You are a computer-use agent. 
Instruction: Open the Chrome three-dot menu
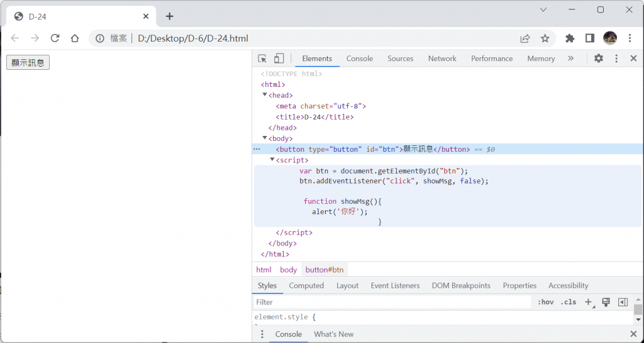[630, 38]
